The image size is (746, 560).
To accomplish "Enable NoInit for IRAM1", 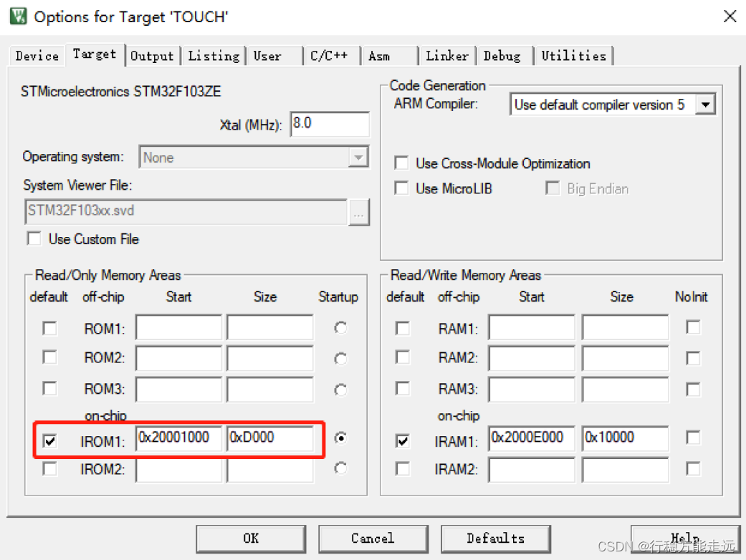I will pos(693,438).
